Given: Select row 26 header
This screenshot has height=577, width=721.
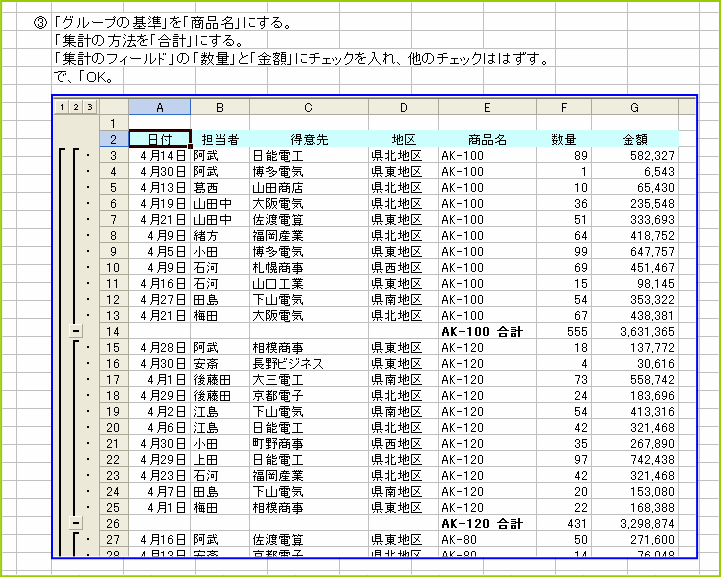Looking at the screenshot, I should pyautogui.click(x=114, y=523).
